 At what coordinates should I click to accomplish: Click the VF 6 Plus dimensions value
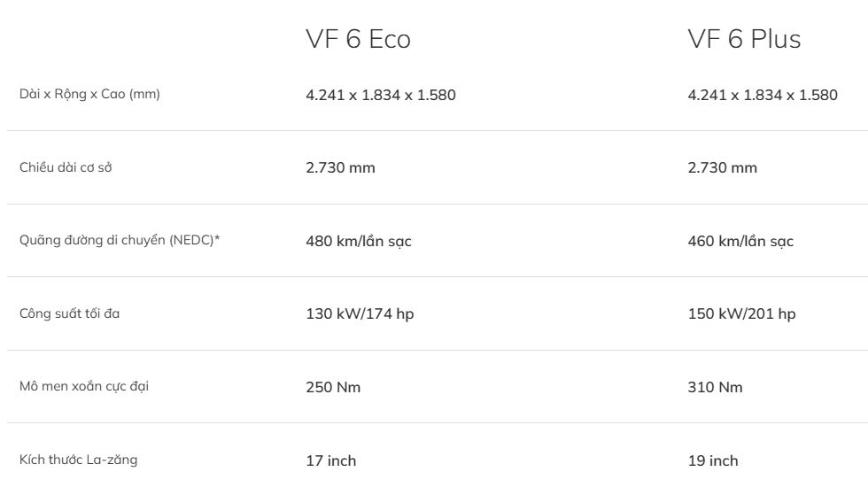click(x=763, y=95)
